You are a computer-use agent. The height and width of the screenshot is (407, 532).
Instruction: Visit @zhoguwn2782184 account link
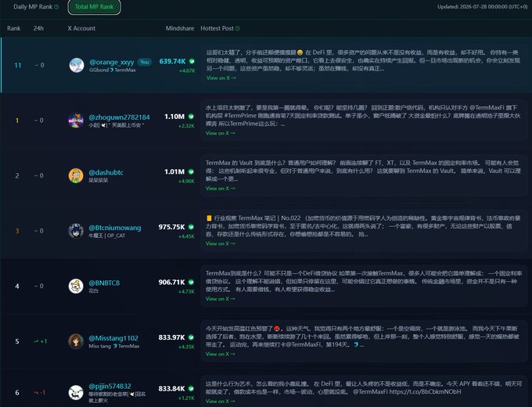coord(119,117)
